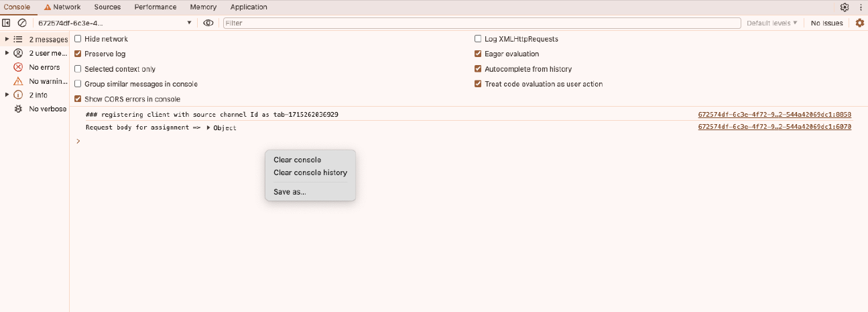868x312 pixels.
Task: Open the DevTools three-dot more menu
Action: point(860,7)
